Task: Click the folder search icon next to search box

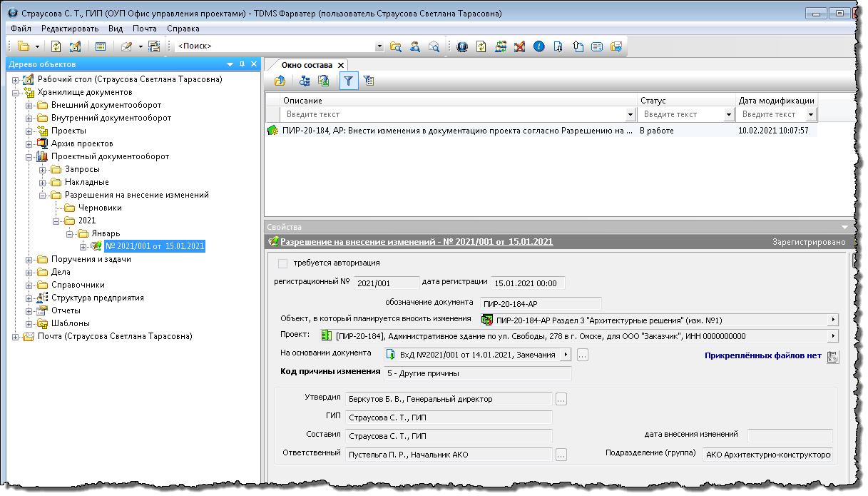Action: click(x=396, y=46)
